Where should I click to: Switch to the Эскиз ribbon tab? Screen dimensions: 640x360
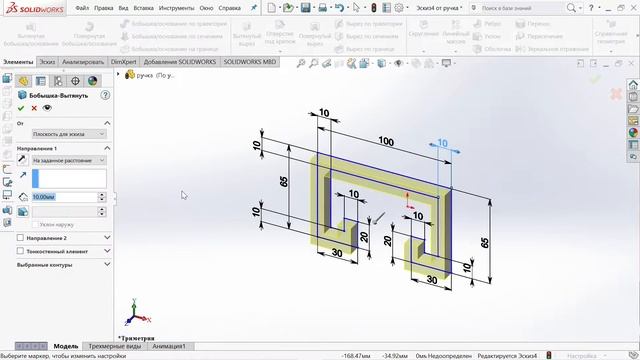[47, 62]
